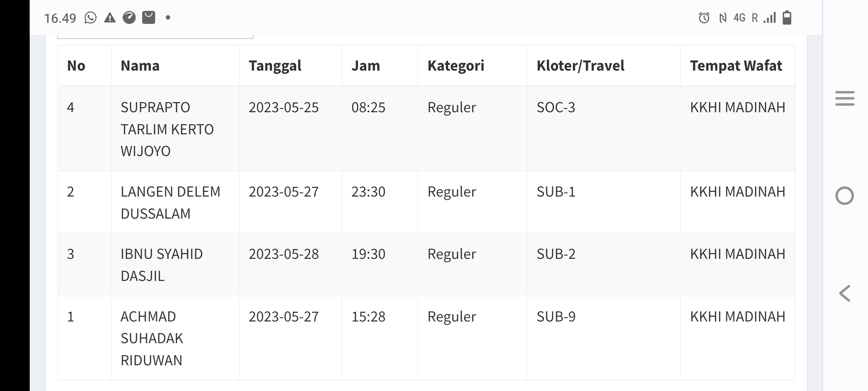This screenshot has width=868, height=391.
Task: Select the LANGEN DELEM DUSSALAM name cell
Action: tap(175, 202)
